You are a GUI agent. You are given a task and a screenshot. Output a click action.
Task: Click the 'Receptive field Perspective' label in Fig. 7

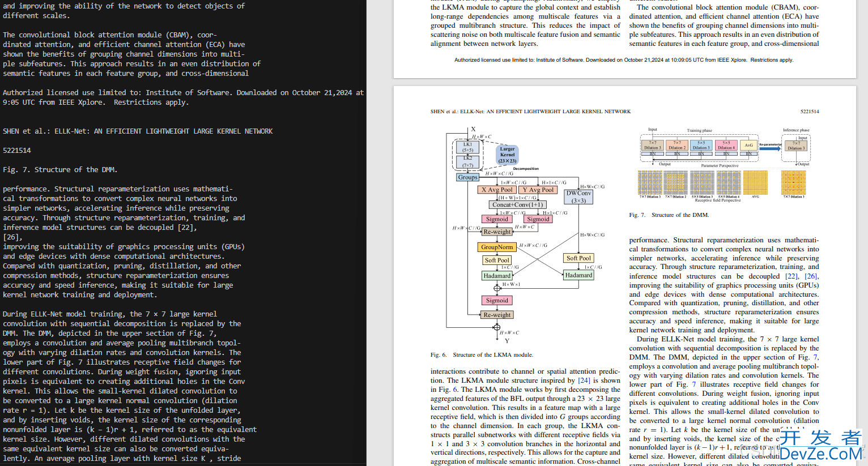pyautogui.click(x=717, y=200)
